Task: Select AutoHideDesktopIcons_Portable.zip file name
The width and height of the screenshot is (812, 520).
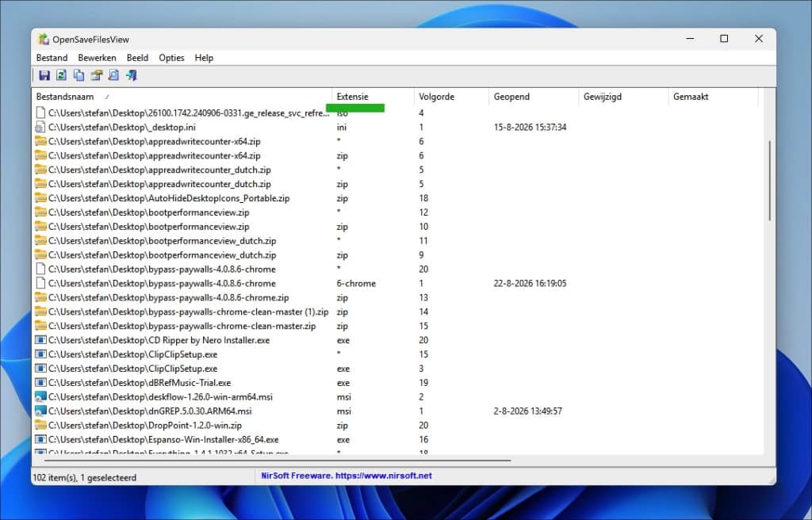Action: 169,198
